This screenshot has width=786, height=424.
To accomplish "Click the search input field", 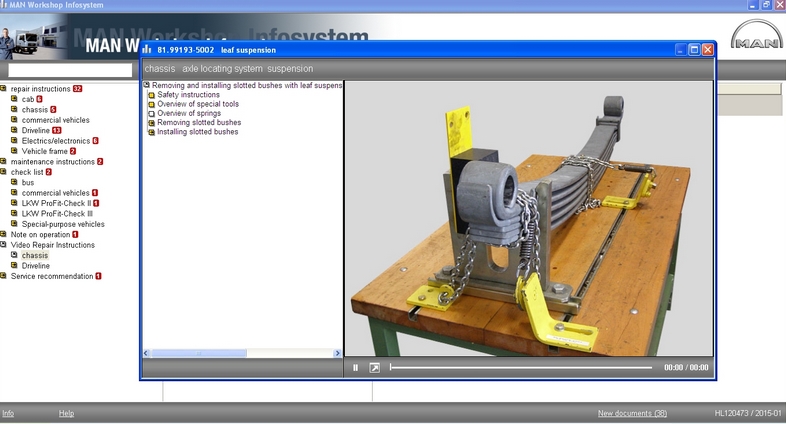I will 70,70.
